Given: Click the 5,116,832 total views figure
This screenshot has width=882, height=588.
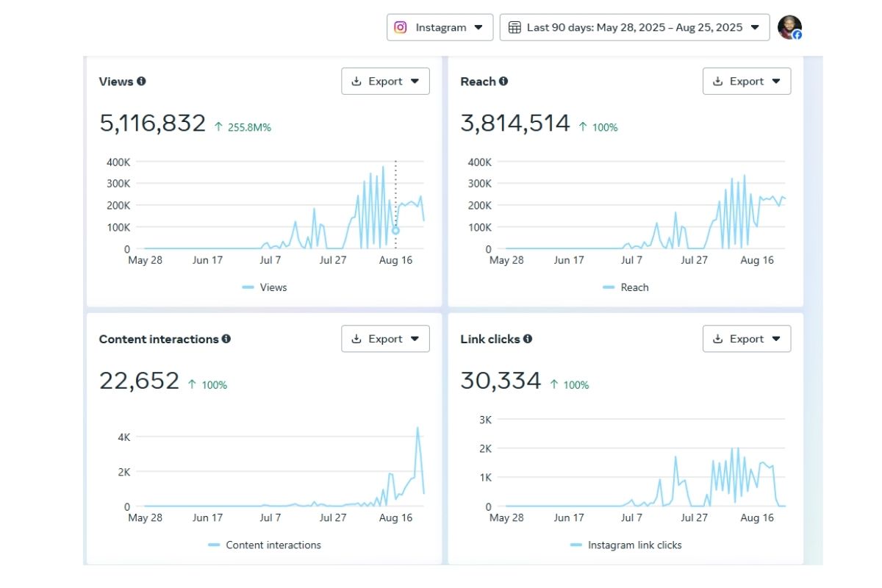Looking at the screenshot, I should 152,123.
